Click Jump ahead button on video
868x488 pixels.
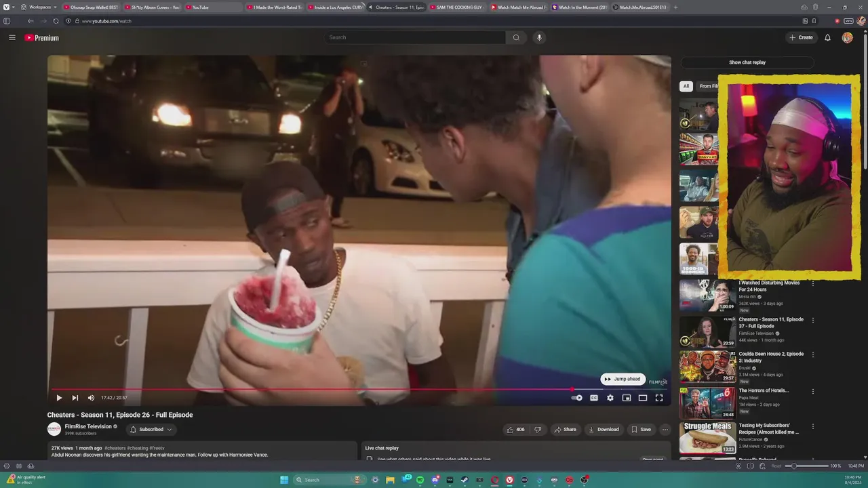[x=623, y=379]
